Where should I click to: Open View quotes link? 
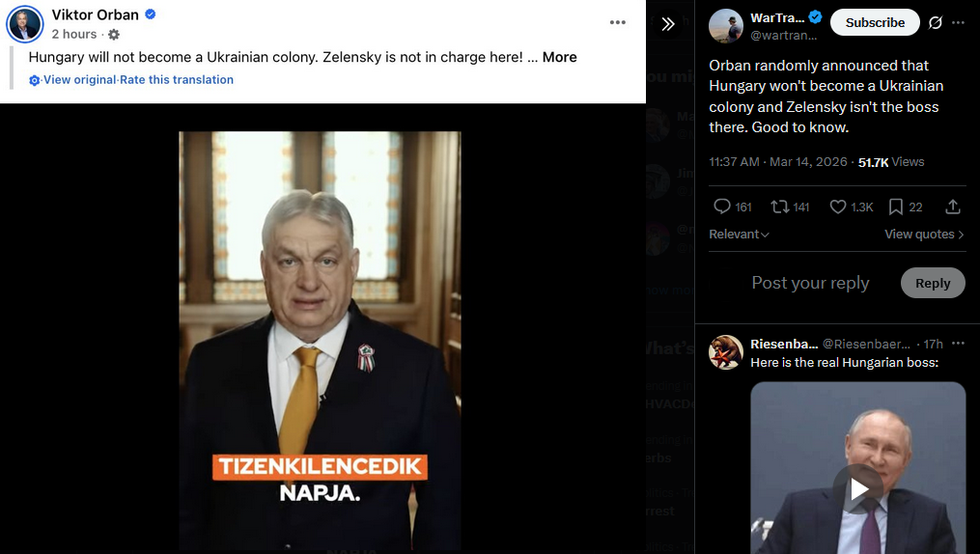924,235
